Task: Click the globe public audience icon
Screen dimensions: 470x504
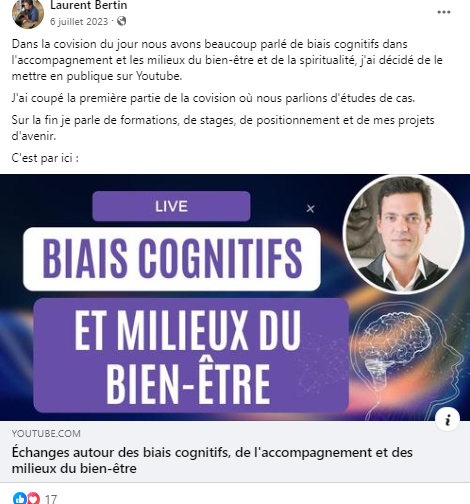Action: [122, 21]
